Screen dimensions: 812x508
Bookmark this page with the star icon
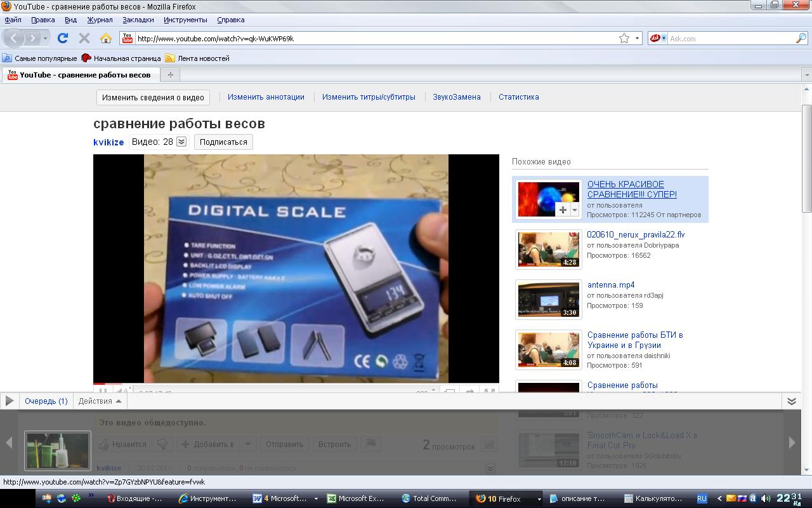click(624, 38)
